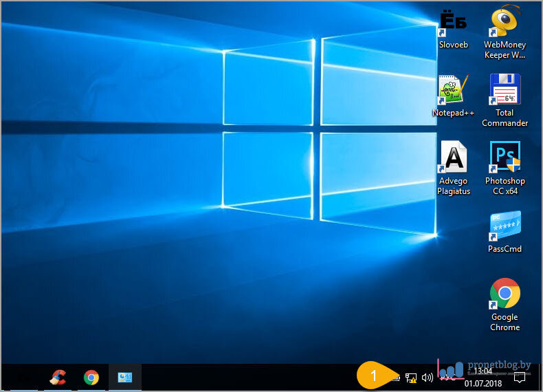
Task: Select the Total Commander floppy icon
Action: [505, 89]
